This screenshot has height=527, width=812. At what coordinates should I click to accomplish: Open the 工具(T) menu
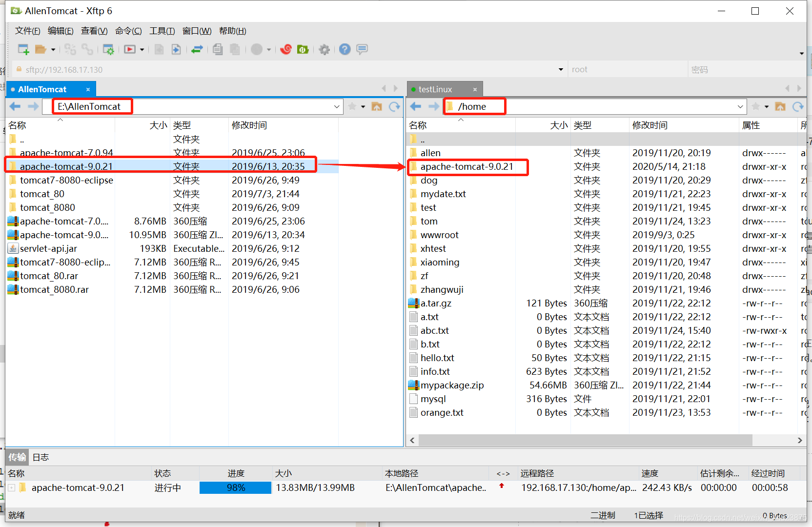click(162, 31)
